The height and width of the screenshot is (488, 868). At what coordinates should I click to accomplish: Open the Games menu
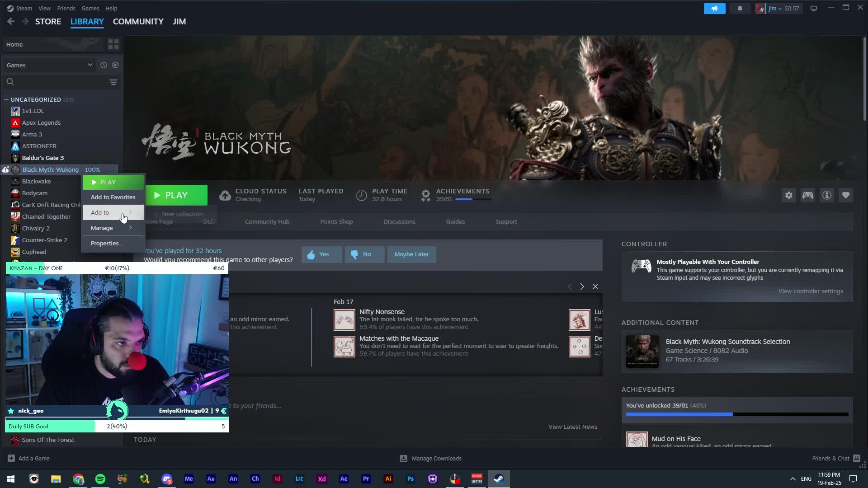[x=90, y=8]
